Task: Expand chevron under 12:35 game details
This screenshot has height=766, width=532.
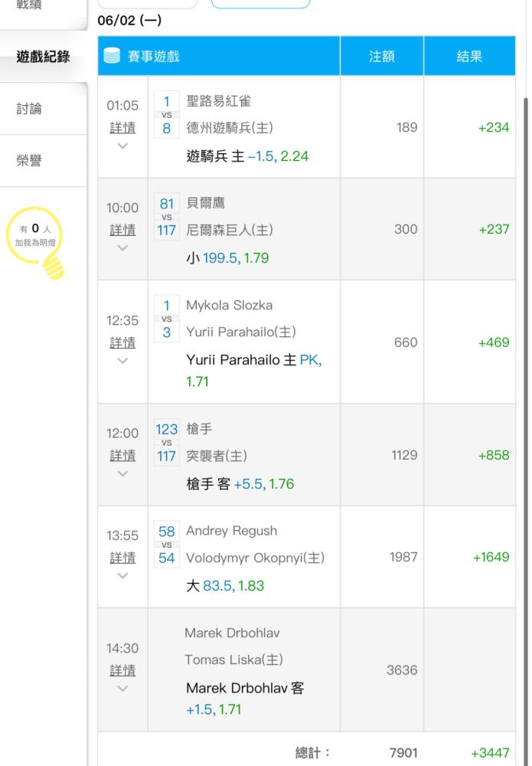Action: tap(122, 361)
